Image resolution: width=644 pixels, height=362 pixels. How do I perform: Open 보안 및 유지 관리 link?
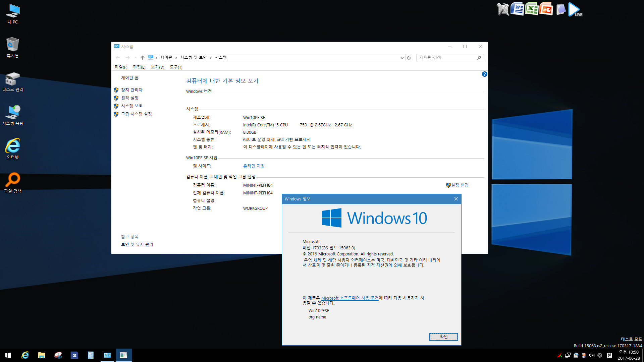(x=137, y=244)
